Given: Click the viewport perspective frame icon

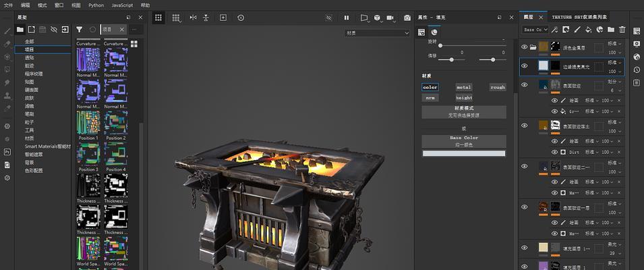Looking at the screenshot, I should [x=158, y=18].
